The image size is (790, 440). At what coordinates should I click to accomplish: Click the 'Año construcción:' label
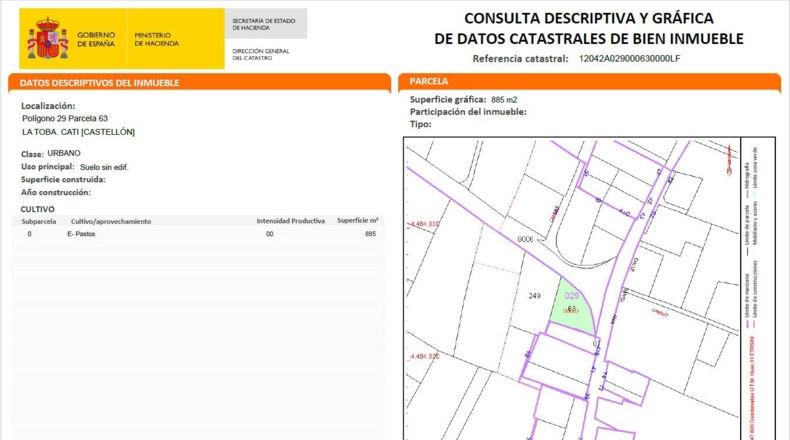pos(55,192)
